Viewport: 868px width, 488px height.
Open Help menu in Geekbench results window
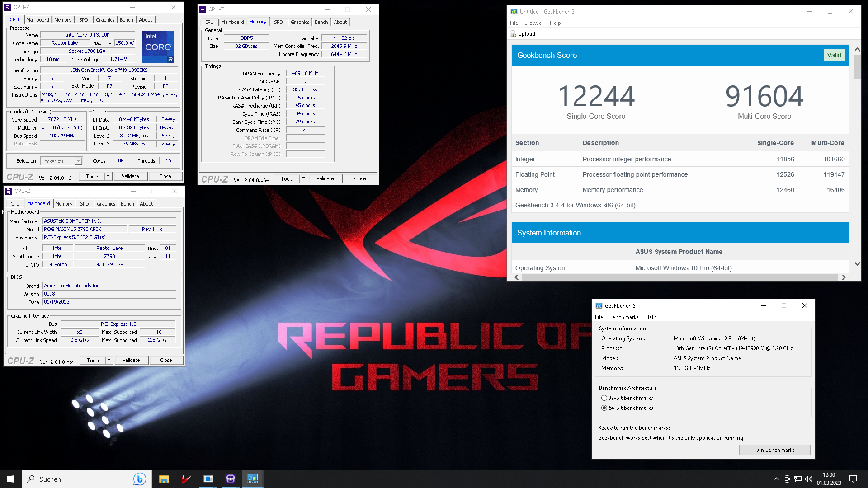pos(555,23)
